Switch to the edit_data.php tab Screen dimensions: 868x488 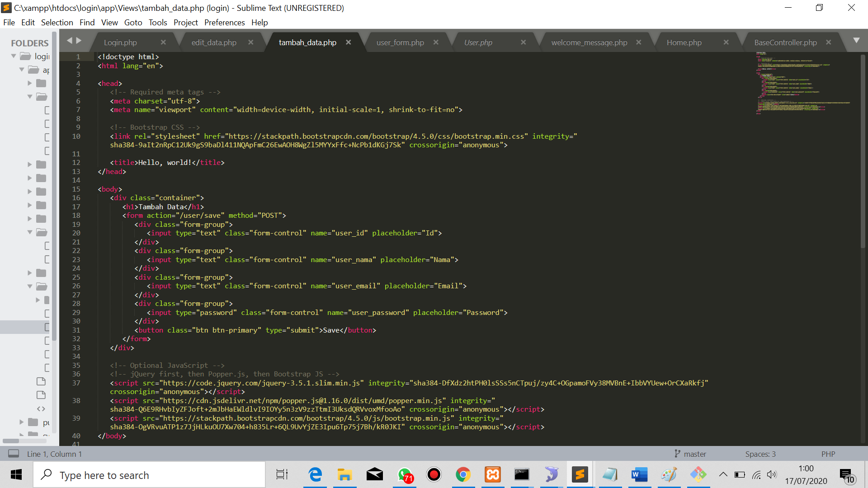[214, 42]
